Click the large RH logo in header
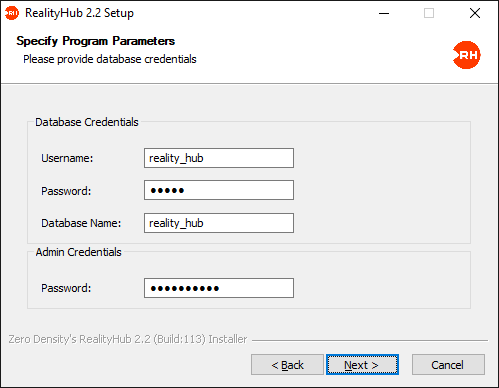The height and width of the screenshot is (388, 499). (x=467, y=55)
